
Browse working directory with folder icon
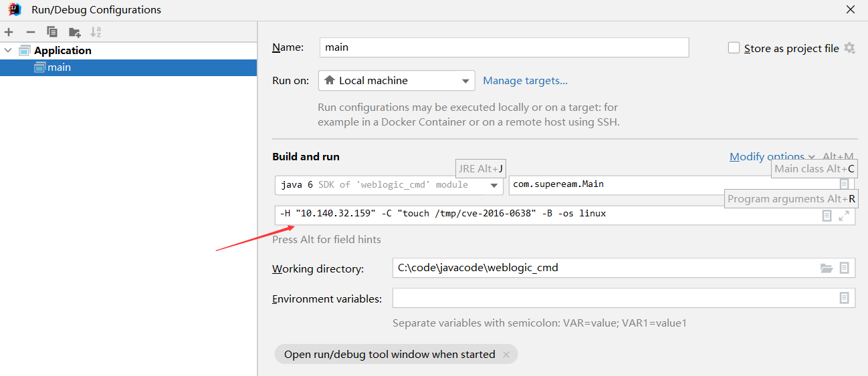pos(827,268)
